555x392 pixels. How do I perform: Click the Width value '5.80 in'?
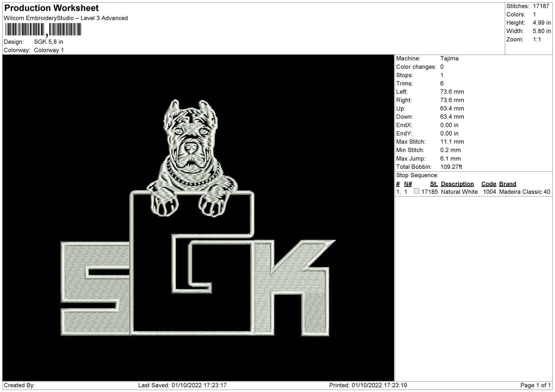pyautogui.click(x=542, y=31)
